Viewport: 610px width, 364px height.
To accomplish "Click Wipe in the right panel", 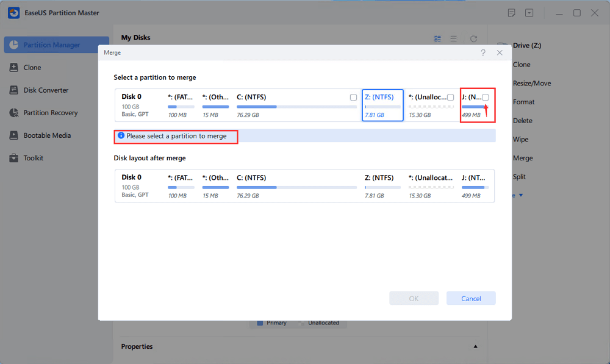I will (520, 139).
